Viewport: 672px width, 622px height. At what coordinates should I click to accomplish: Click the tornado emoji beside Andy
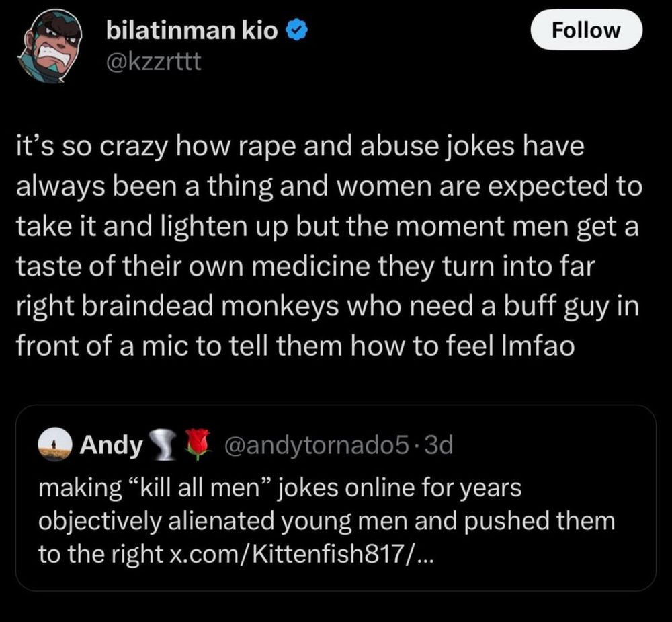point(165,445)
